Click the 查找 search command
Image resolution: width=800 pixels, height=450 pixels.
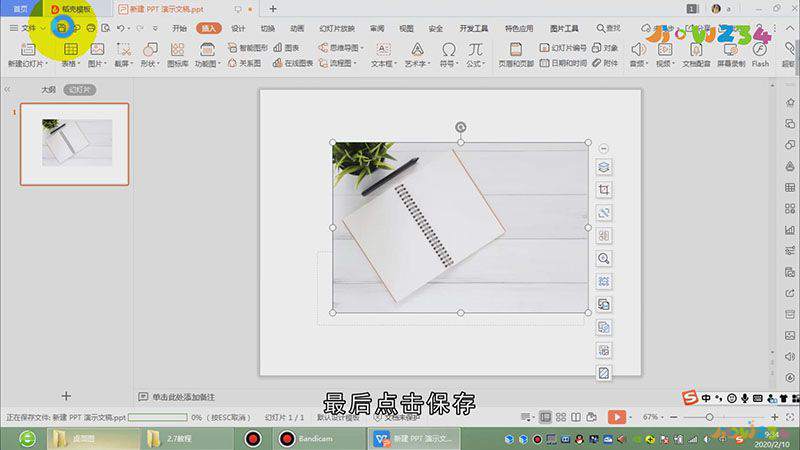coord(609,29)
